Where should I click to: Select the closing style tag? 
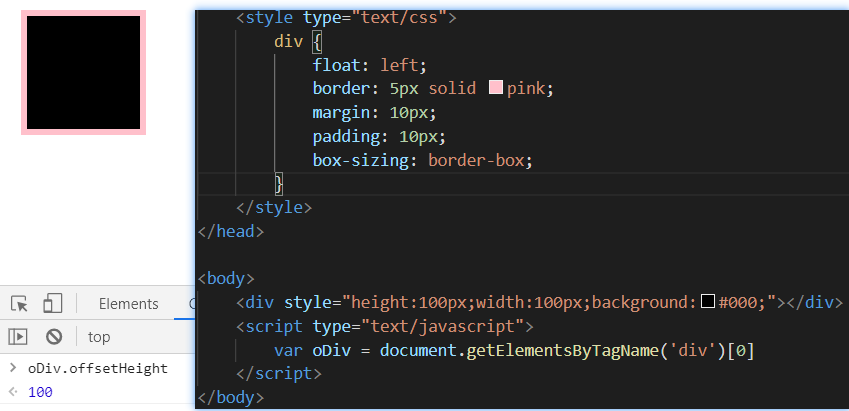274,207
